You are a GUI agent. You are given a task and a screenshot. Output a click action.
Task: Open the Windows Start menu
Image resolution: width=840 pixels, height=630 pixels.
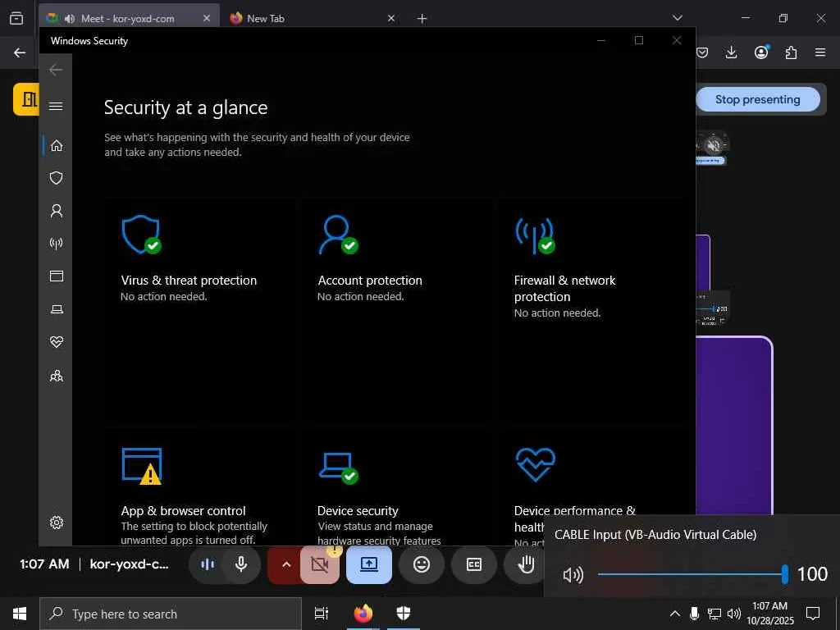(x=20, y=614)
